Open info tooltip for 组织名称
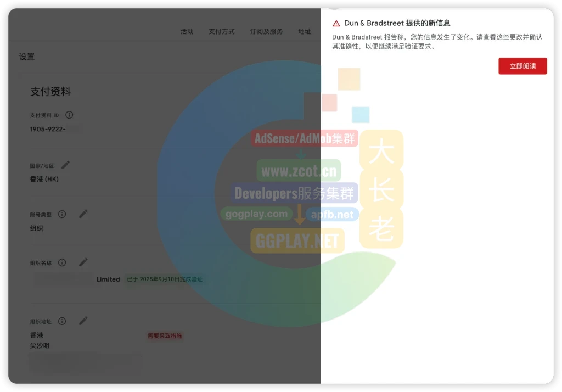This screenshot has width=562, height=392. 62,262
